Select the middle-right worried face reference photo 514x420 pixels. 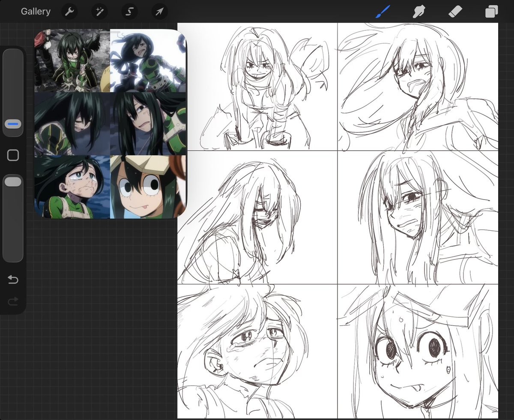(148, 124)
